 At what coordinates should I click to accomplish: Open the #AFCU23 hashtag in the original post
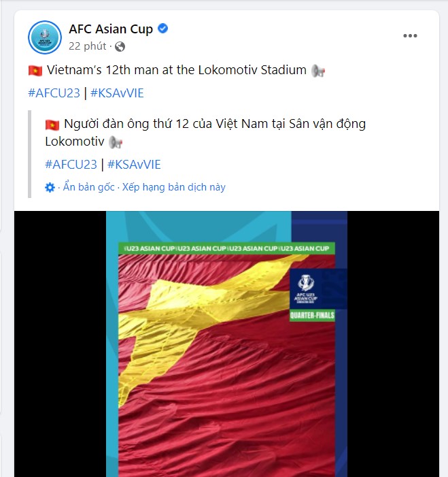tap(54, 93)
